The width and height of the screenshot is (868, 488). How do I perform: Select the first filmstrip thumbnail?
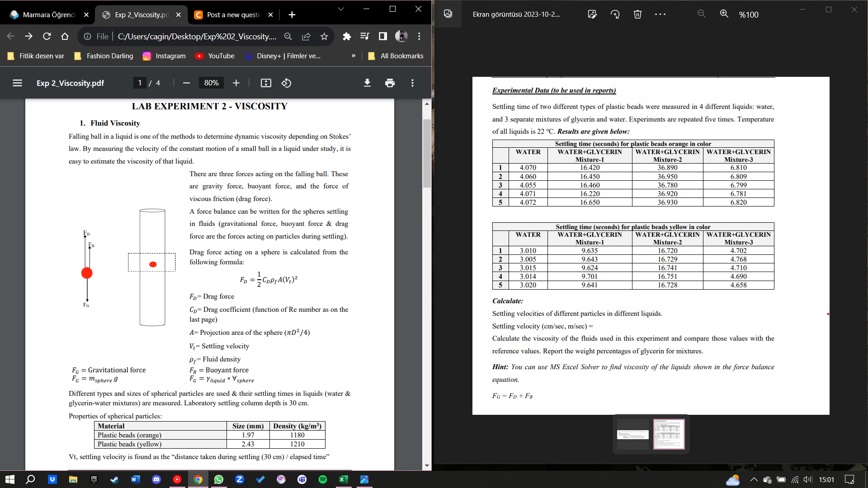click(632, 434)
